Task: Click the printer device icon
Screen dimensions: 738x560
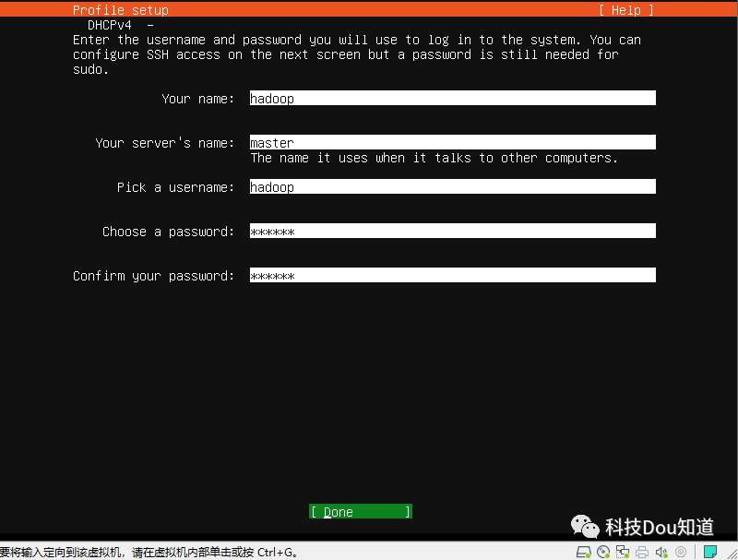Action: 642,552
